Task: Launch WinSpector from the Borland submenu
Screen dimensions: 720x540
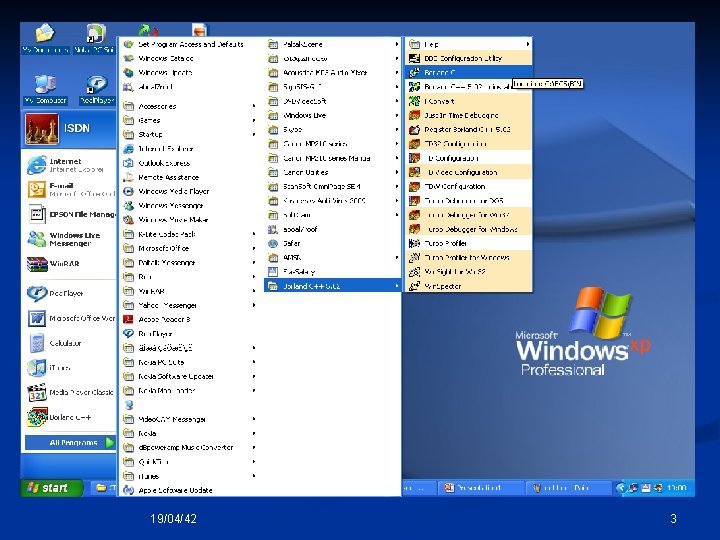Action: click(468, 286)
